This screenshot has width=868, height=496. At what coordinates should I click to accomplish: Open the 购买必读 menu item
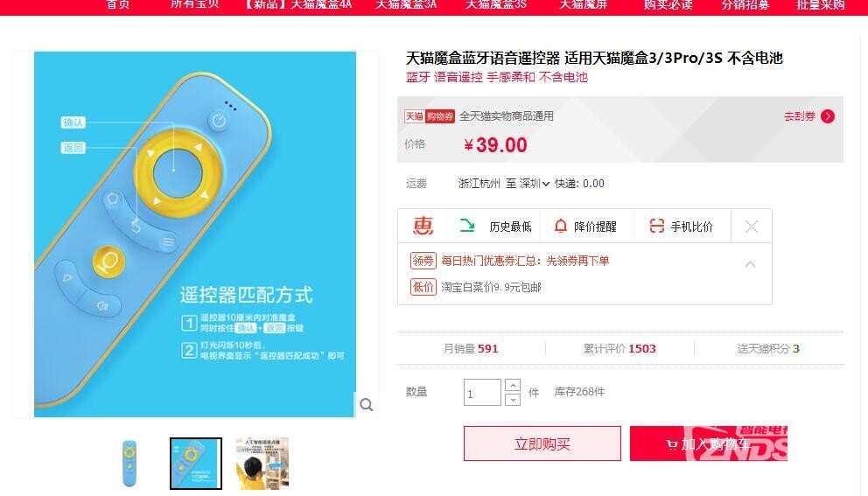pyautogui.click(x=668, y=4)
